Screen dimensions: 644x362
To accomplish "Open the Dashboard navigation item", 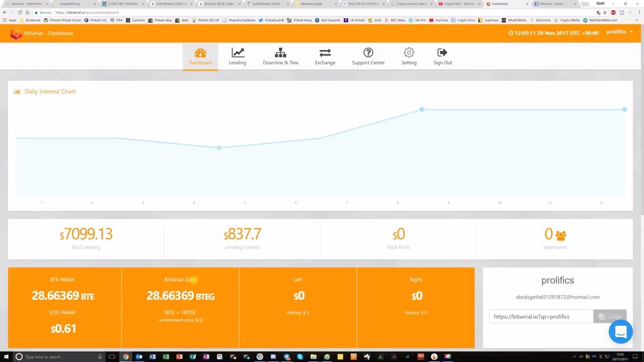I will tap(200, 57).
